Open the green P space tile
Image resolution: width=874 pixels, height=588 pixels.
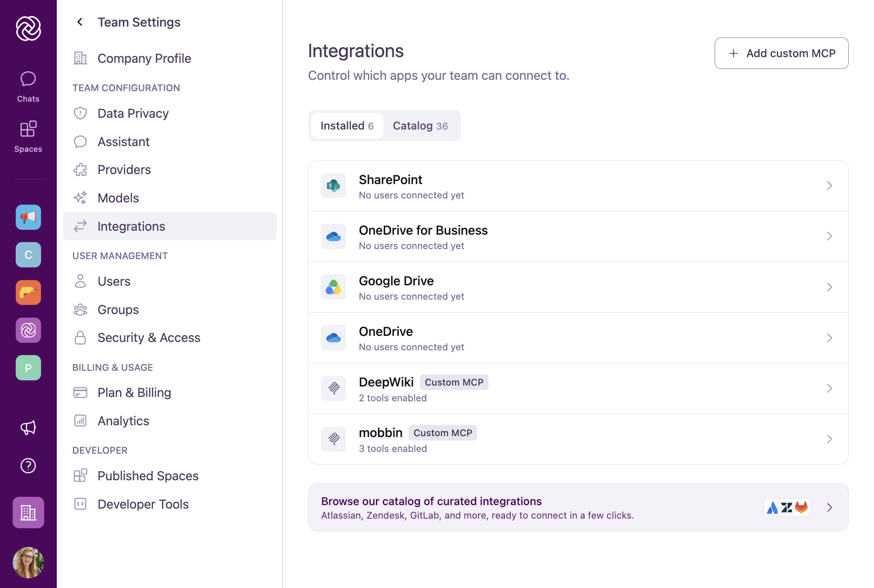[28, 368]
